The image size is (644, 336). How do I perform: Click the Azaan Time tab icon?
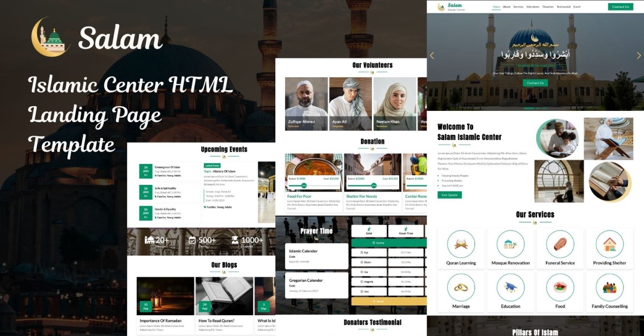[406, 229]
